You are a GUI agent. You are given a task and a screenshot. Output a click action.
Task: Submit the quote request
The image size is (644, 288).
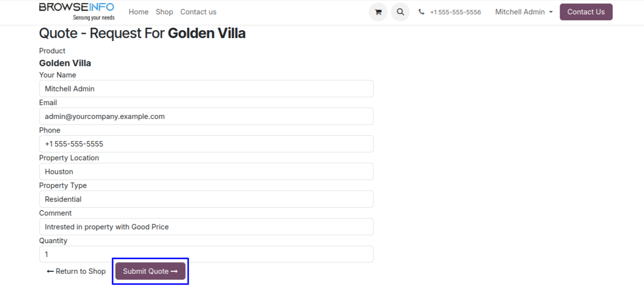point(150,271)
